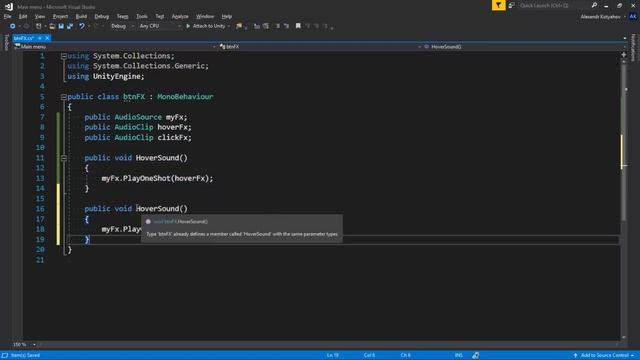Open the View menu
Image resolution: width=640 pixels, height=360 pixels.
[x=40, y=17]
